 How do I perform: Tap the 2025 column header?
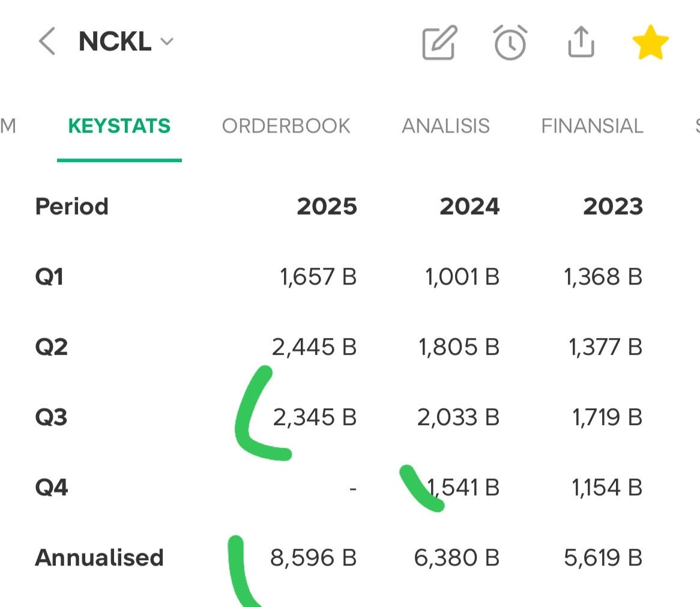(327, 207)
